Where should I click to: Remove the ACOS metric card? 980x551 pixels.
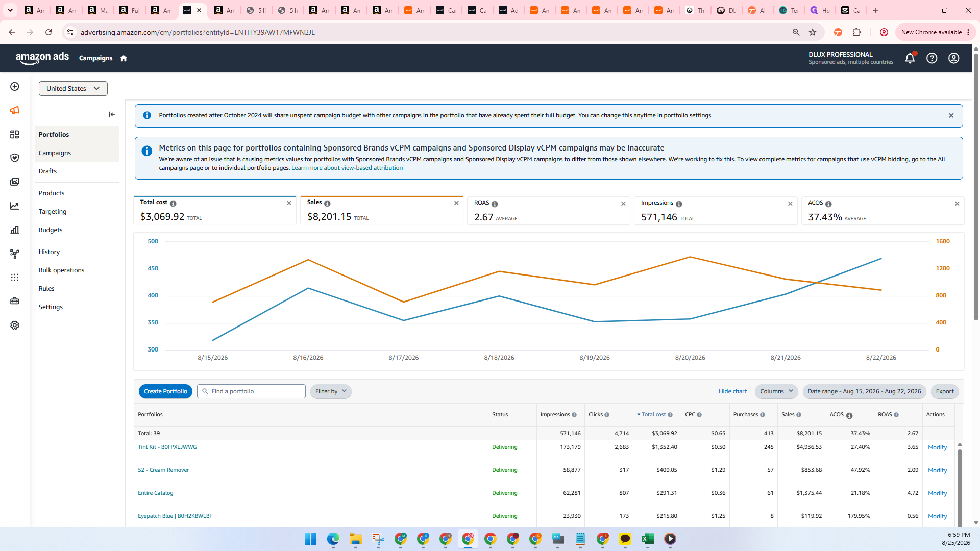(x=957, y=204)
